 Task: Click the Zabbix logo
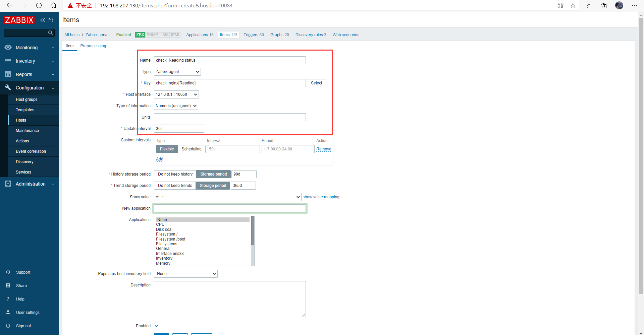coord(19,20)
